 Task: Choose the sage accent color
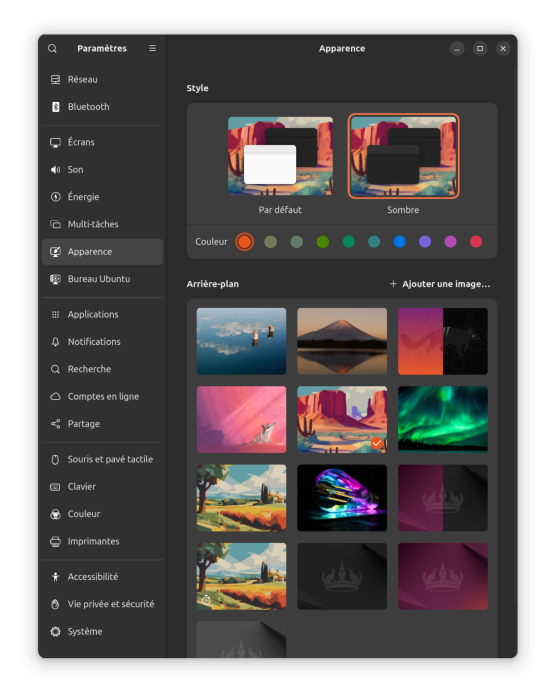click(296, 242)
